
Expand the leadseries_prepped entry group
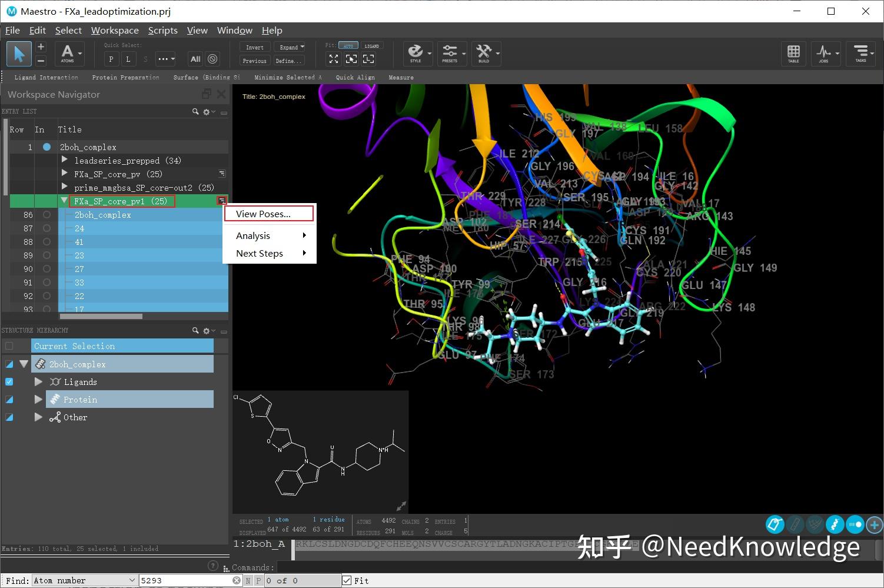[64, 160]
